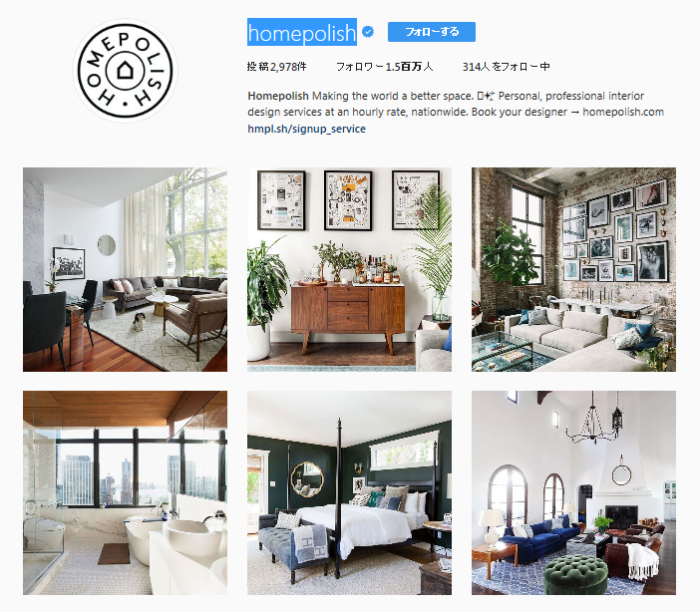Open the 314人をフォロー中 following list
The width and height of the screenshot is (700, 612).
[x=506, y=67]
